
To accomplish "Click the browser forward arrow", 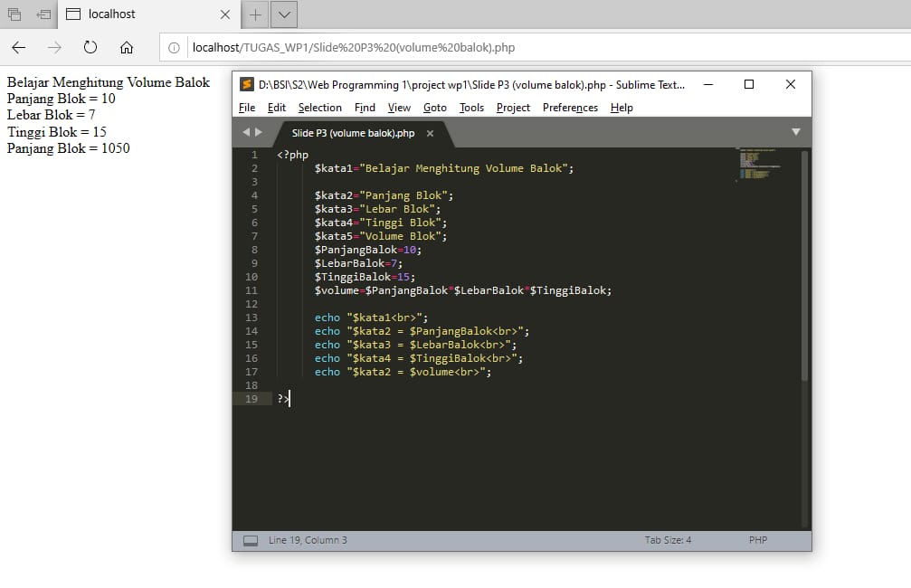I will coord(54,48).
